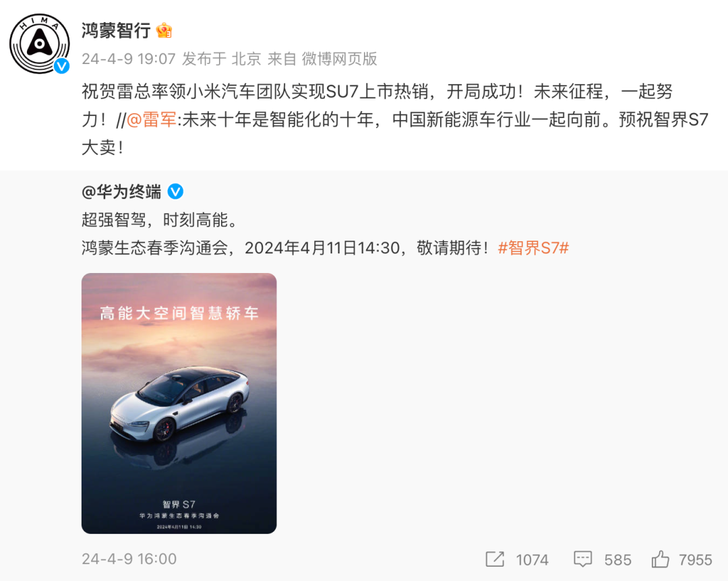
Task: Click the verified badge next to 华为终端
Action: click(x=175, y=191)
